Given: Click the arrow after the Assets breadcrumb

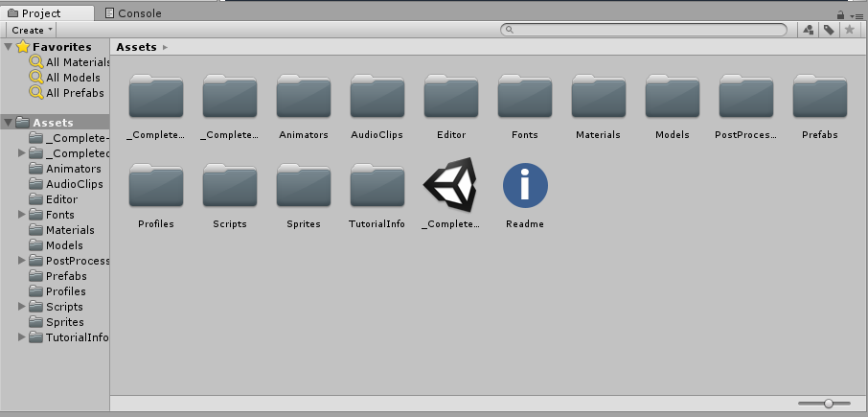Looking at the screenshot, I should pyautogui.click(x=165, y=48).
